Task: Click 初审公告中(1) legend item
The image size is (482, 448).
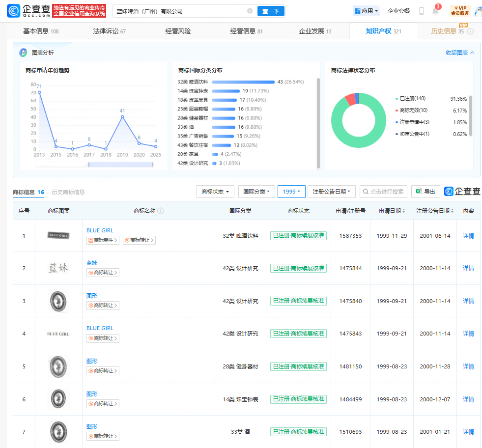Action: (x=413, y=134)
